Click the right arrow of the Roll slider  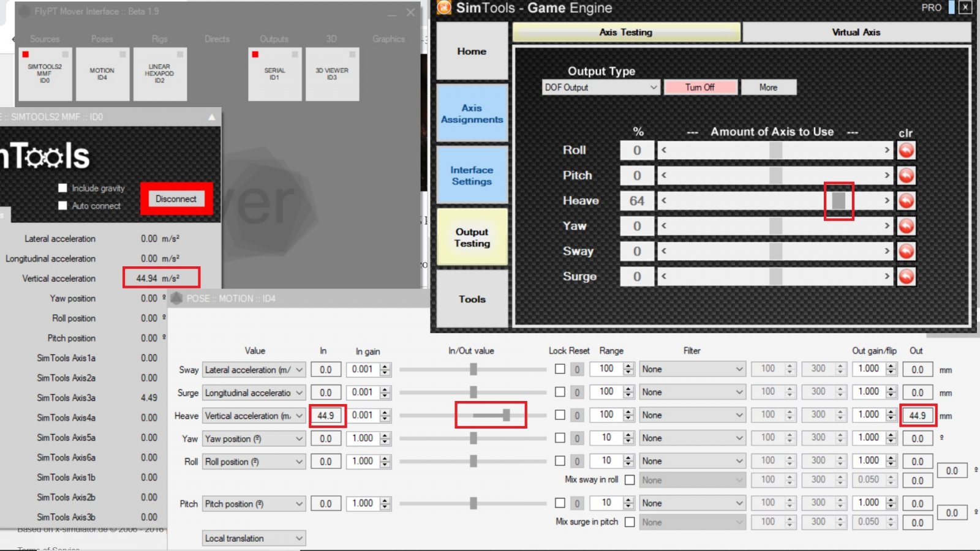[x=886, y=150]
